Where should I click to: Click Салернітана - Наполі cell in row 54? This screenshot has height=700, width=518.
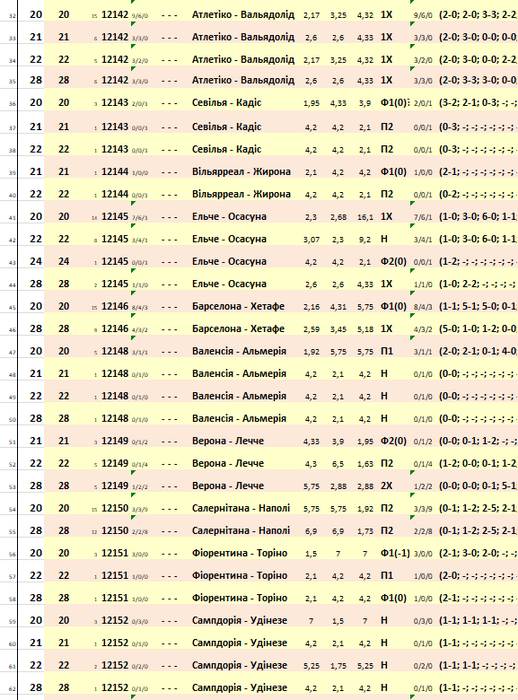tap(241, 508)
